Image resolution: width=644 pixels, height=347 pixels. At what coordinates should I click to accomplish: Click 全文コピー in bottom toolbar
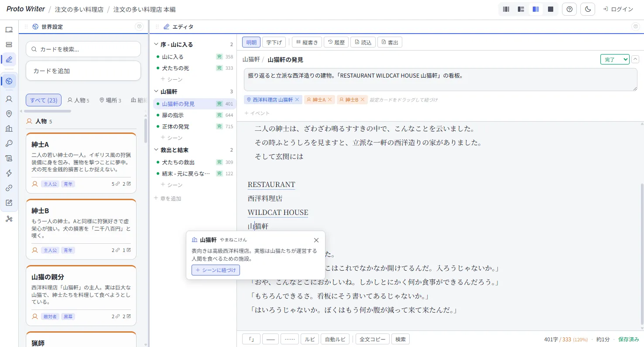coord(372,339)
